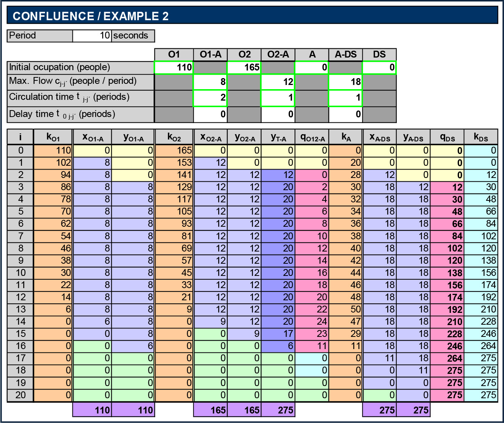Select the DS column header
This screenshot has width=504, height=423.
click(379, 54)
